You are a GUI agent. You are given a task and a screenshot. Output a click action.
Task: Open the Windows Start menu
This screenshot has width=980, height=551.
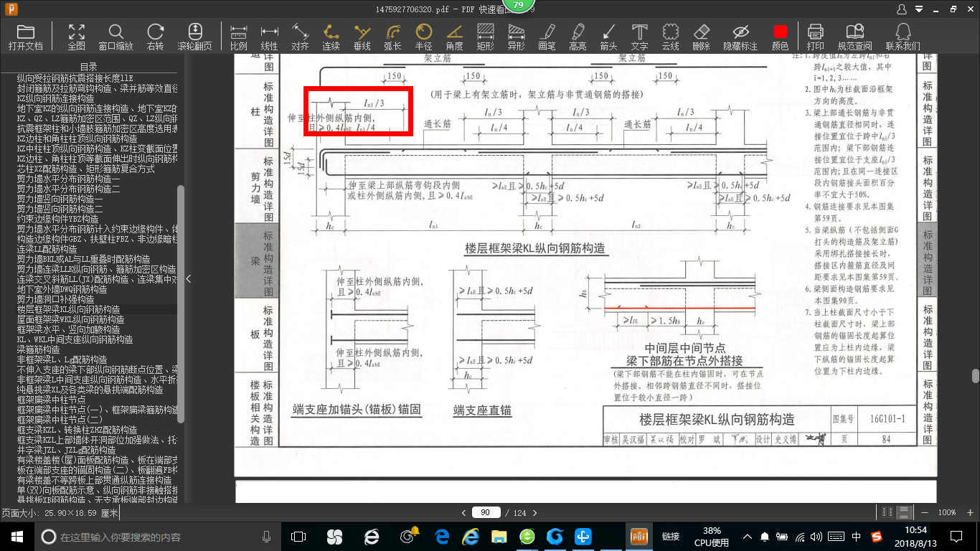[x=17, y=536]
